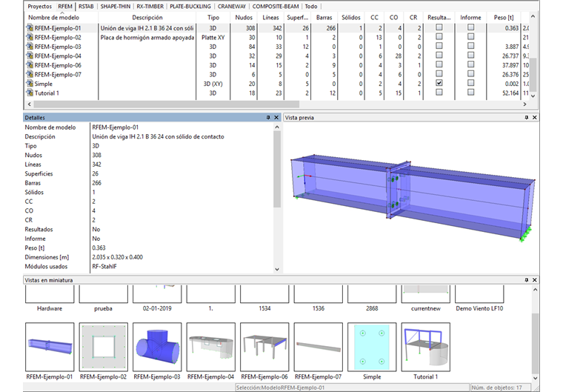Select RFEM-Ejemplo-04 thumbnail
This screenshot has width=563, height=392.
click(x=211, y=347)
